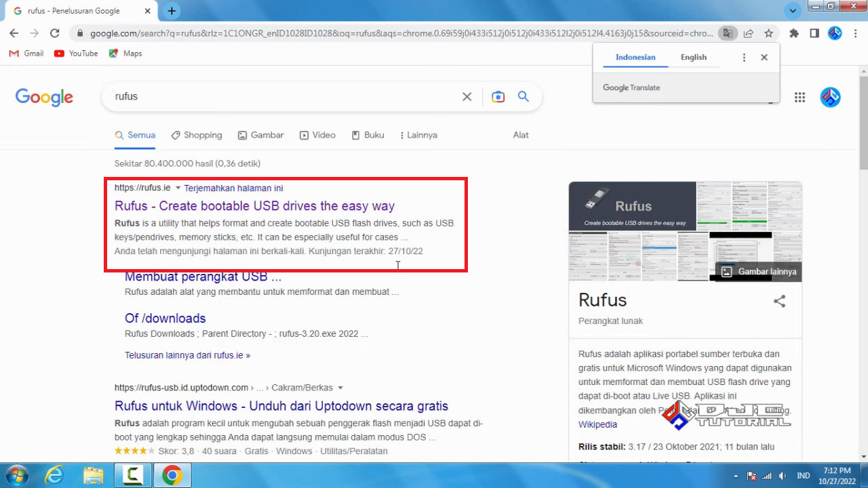
Task: Open Camtasia app in taskbar
Action: tap(133, 476)
